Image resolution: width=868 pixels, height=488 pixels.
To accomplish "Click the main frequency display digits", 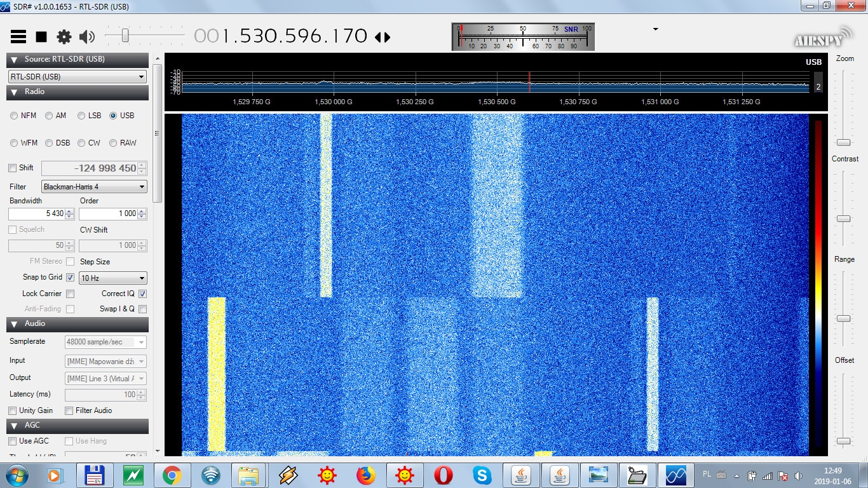I will pyautogui.click(x=281, y=36).
